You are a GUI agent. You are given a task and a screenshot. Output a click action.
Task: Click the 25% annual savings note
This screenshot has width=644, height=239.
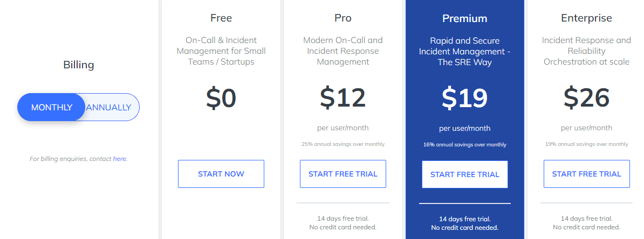tap(343, 144)
